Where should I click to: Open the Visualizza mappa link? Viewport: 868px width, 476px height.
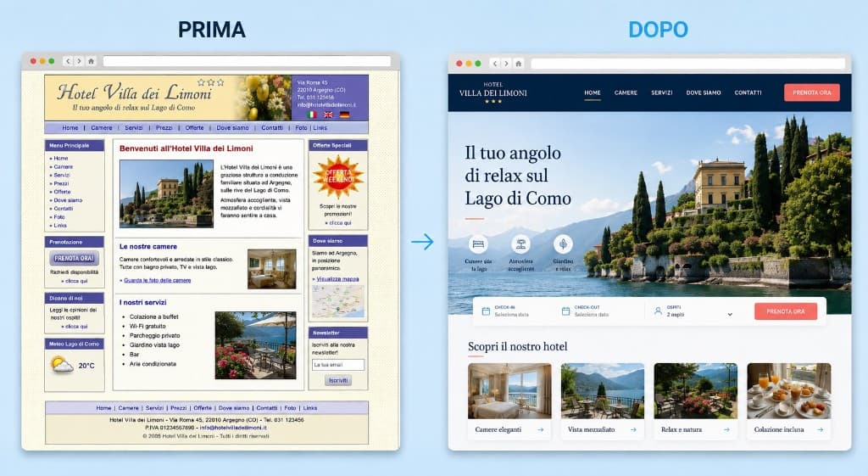[337, 279]
